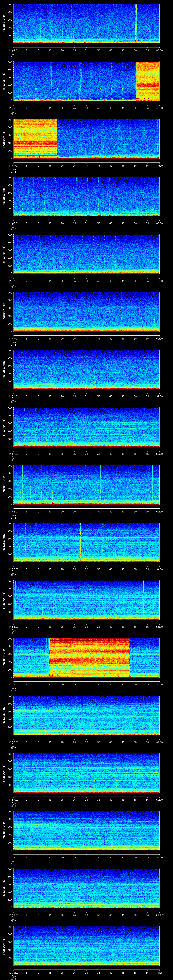Click the spectrogram panel starting at 11:55:00
173x980 pixels.
(x=86, y=658)
